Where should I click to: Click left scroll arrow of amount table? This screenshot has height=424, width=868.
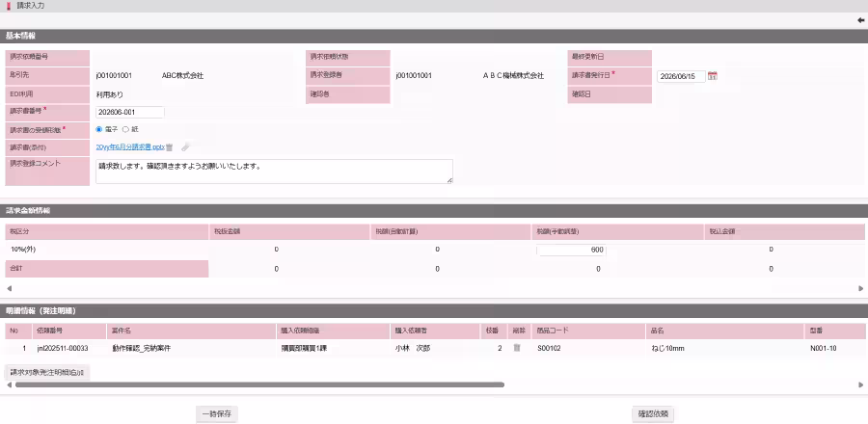click(9, 288)
